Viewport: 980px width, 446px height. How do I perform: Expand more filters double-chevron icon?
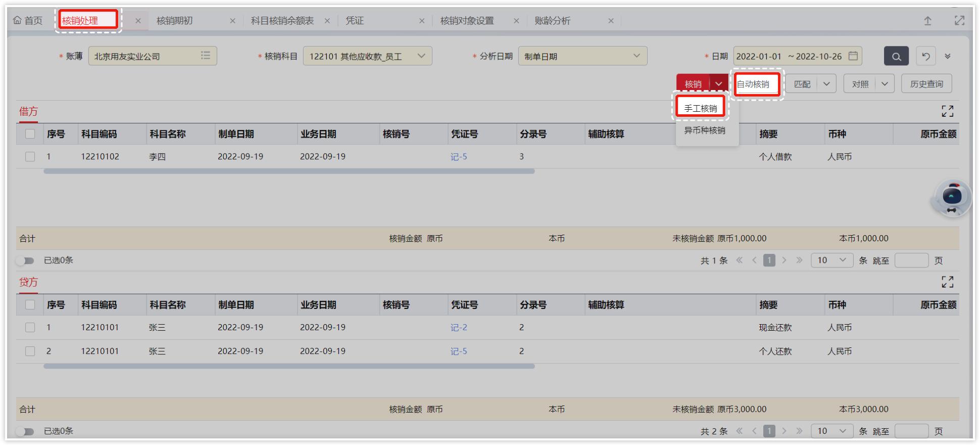[x=948, y=56]
